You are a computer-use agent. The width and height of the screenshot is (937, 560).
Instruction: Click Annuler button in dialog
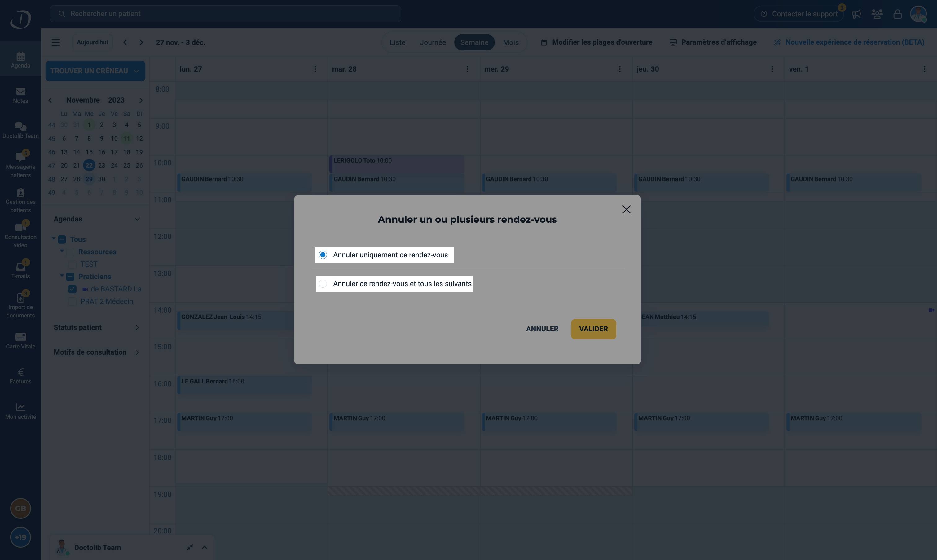542,329
